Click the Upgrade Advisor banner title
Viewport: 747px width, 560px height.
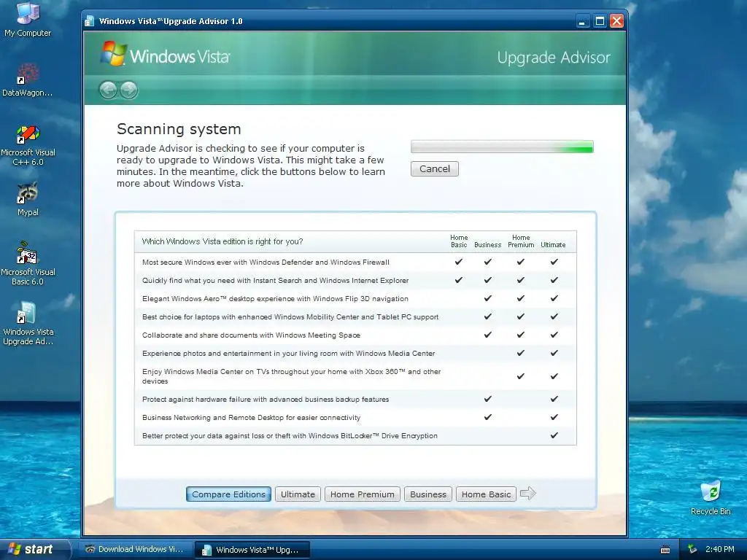[554, 58]
